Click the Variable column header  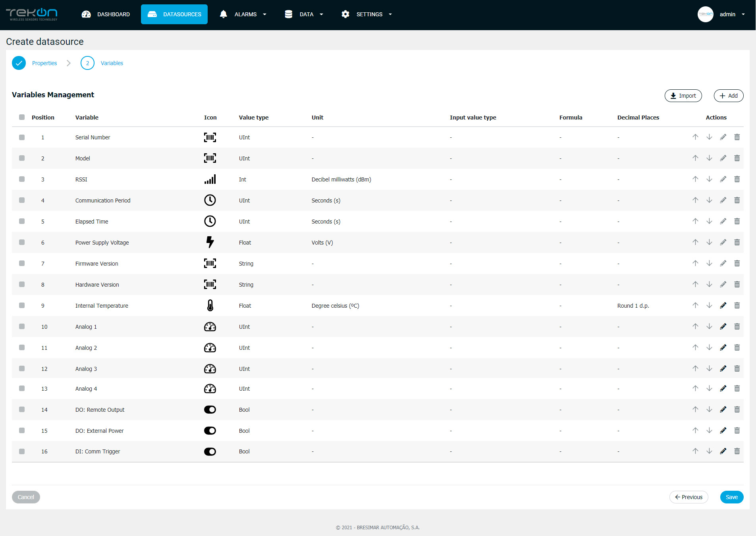87,117
